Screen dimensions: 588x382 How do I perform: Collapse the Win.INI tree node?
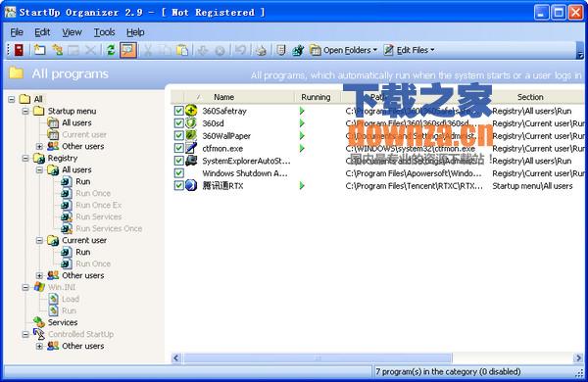25,288
